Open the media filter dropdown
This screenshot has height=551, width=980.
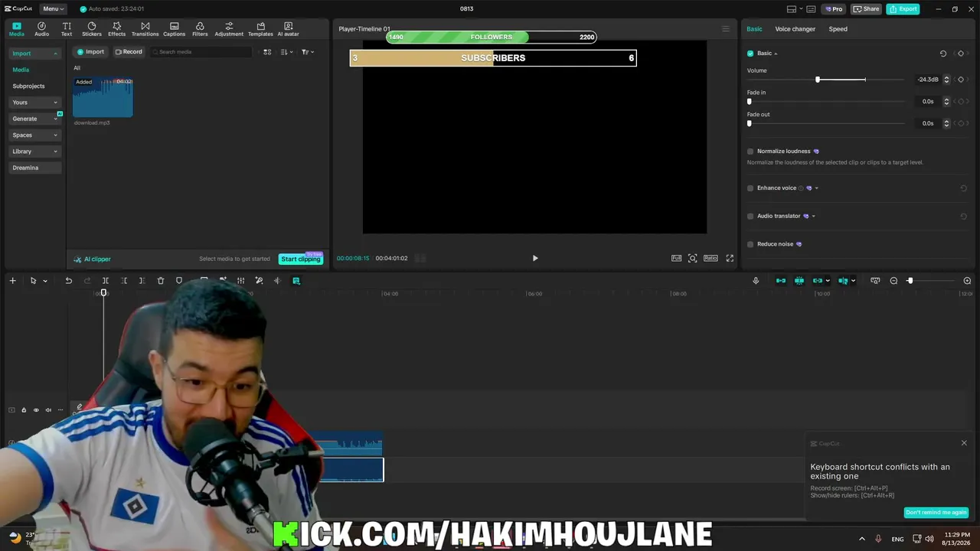[308, 52]
